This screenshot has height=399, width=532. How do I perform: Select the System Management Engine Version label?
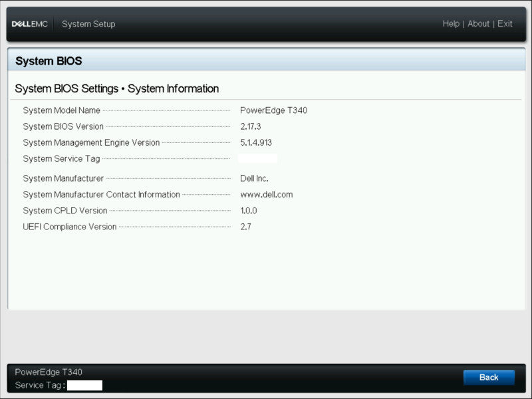point(91,142)
